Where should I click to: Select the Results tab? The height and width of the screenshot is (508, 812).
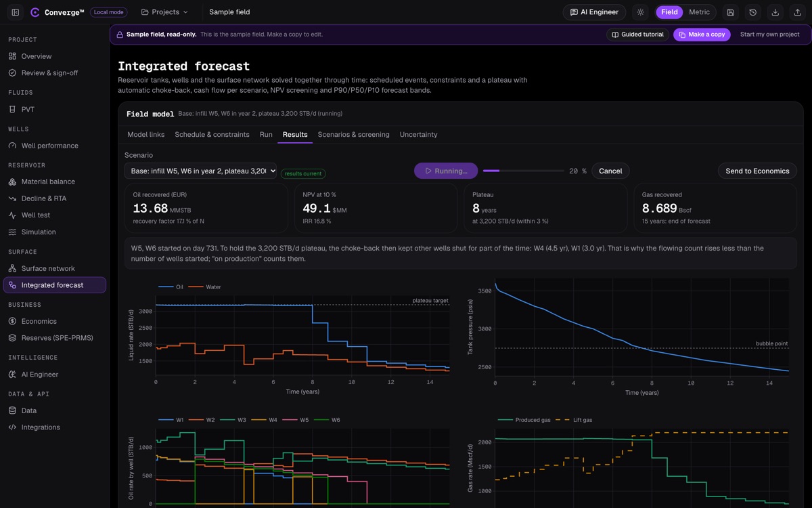click(x=295, y=135)
